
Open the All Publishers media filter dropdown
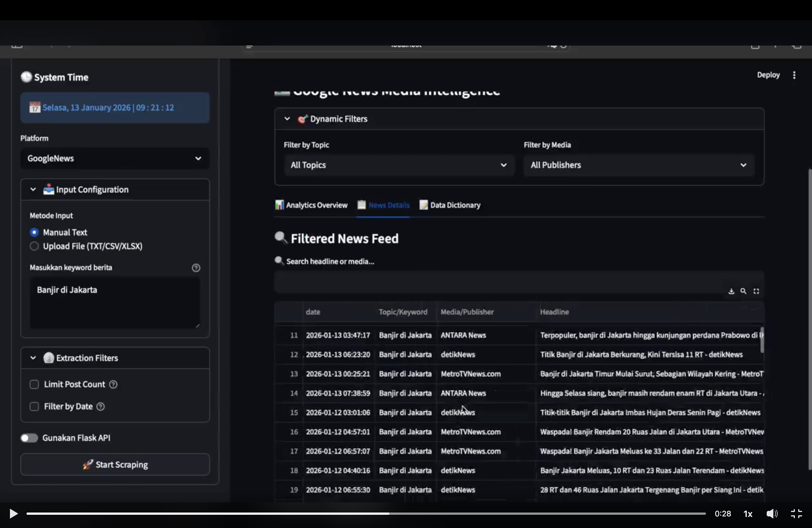(638, 165)
